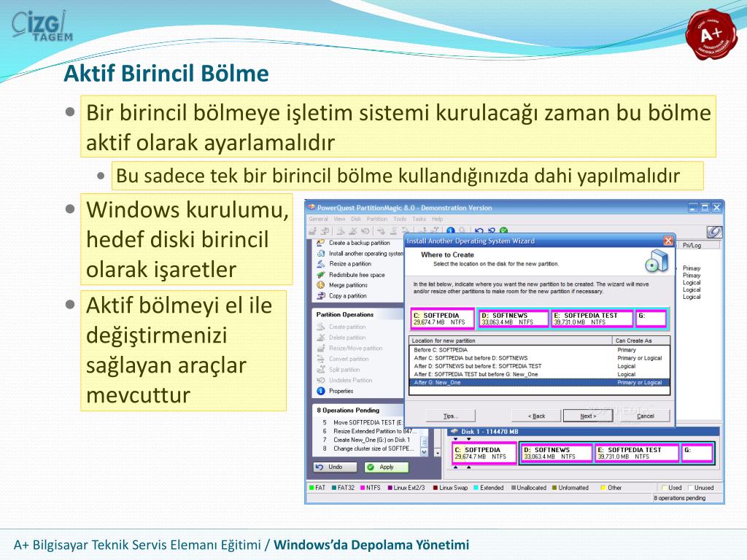This screenshot has width=747, height=560.
Task: Click the Tips... button in the wizard
Action: (x=450, y=416)
